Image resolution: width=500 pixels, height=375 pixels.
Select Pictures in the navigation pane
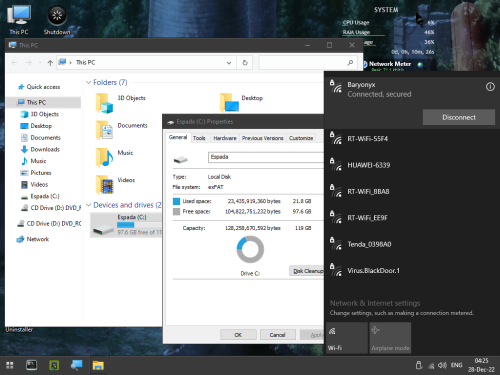click(x=41, y=173)
